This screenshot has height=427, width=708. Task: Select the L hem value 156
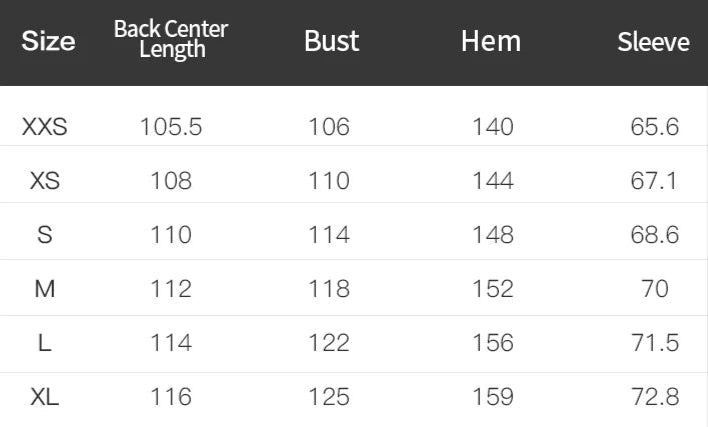(x=492, y=343)
